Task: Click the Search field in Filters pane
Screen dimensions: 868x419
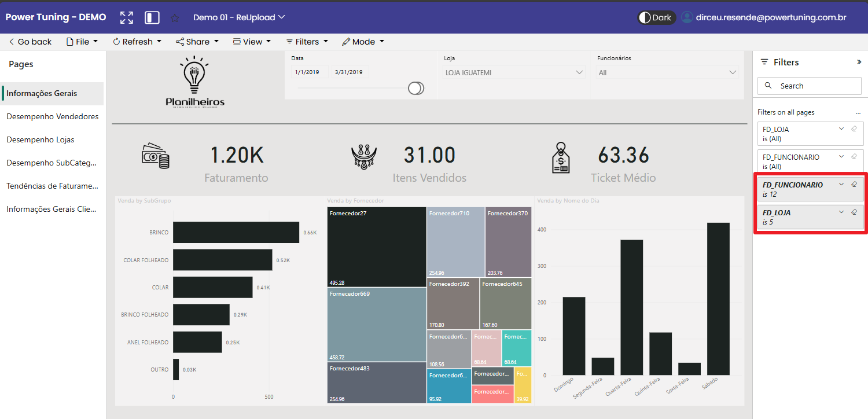Action: click(x=810, y=86)
